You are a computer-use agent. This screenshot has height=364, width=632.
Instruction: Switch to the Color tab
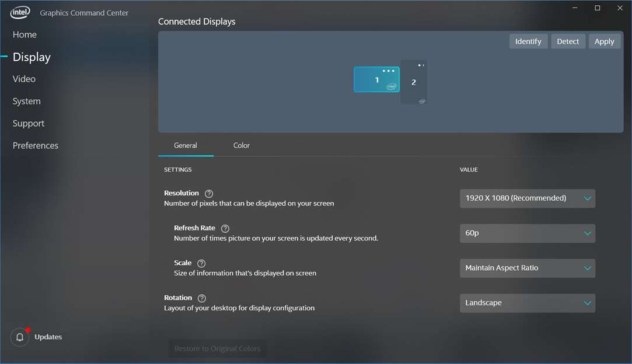(x=241, y=145)
